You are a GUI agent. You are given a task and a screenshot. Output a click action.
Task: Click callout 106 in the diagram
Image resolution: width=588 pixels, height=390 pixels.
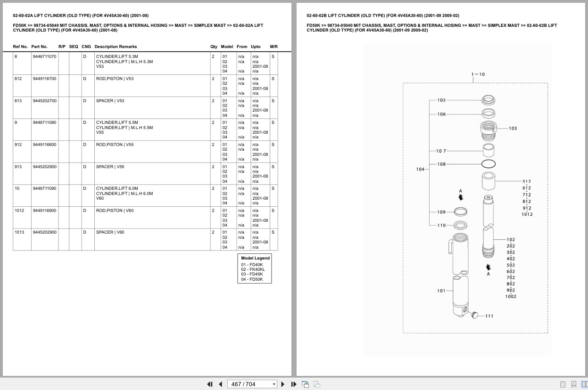pos(441,114)
